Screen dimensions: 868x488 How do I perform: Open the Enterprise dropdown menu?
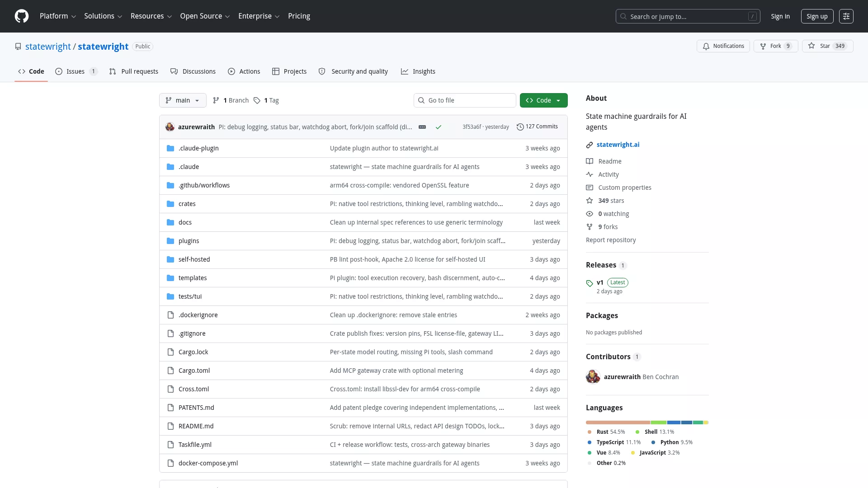coord(259,16)
